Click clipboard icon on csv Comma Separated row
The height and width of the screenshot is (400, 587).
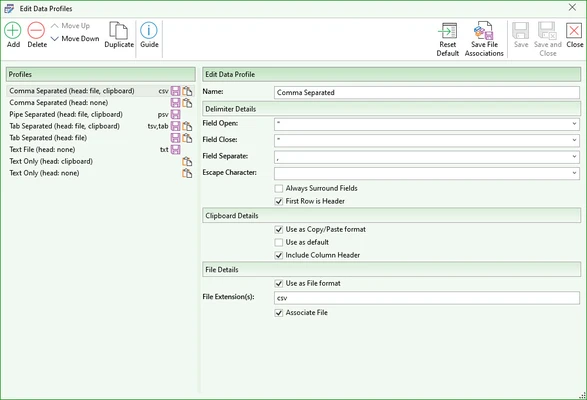[x=187, y=91]
